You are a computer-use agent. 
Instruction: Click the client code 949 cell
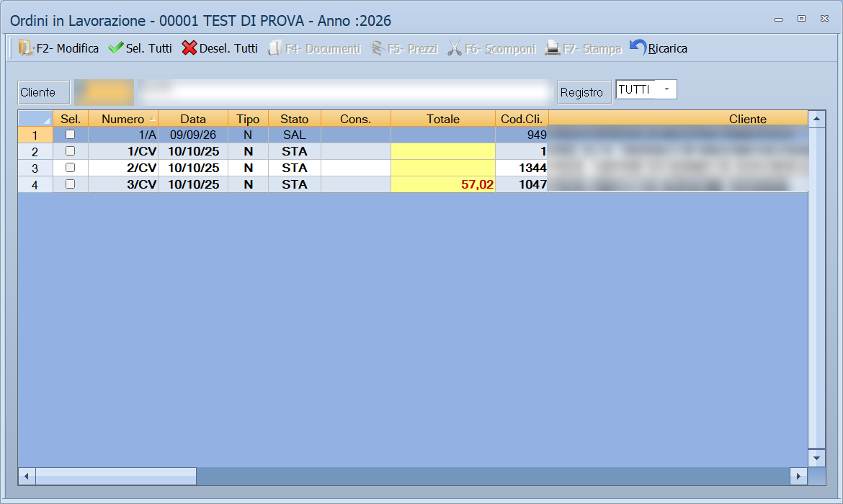(x=522, y=135)
